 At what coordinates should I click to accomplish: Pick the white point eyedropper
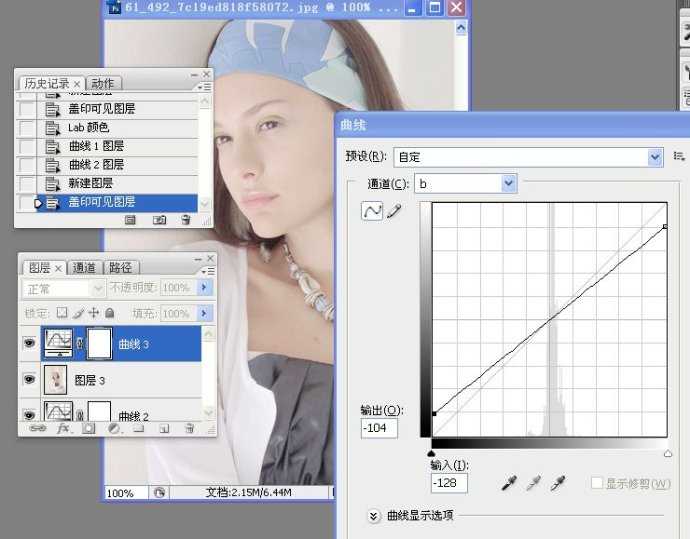pos(558,483)
